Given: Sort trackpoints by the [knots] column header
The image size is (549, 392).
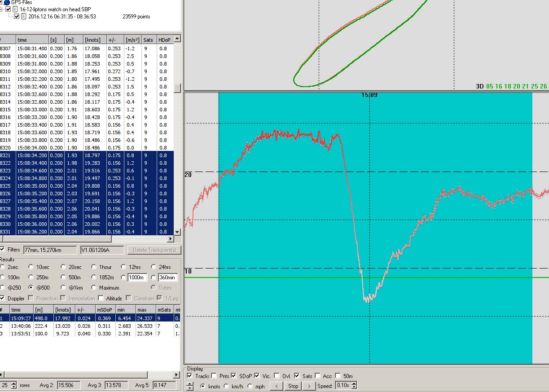Looking at the screenshot, I should click(x=94, y=40).
